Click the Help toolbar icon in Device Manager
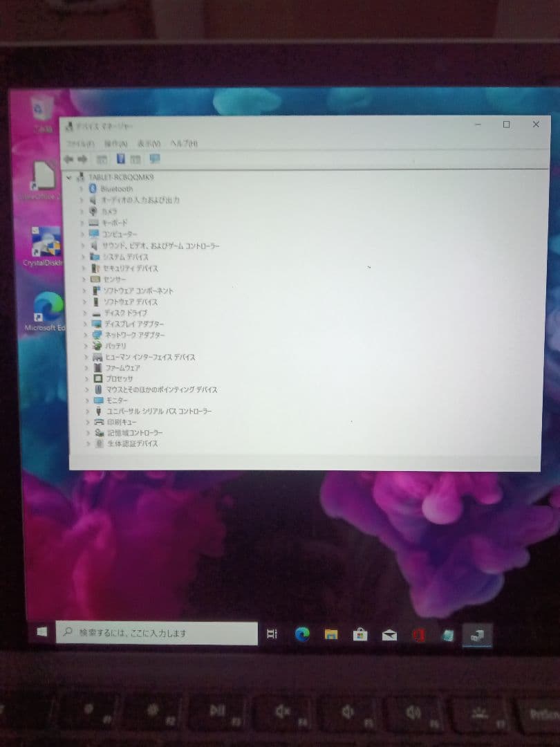Image resolution: width=560 pixels, height=747 pixels. (136, 159)
